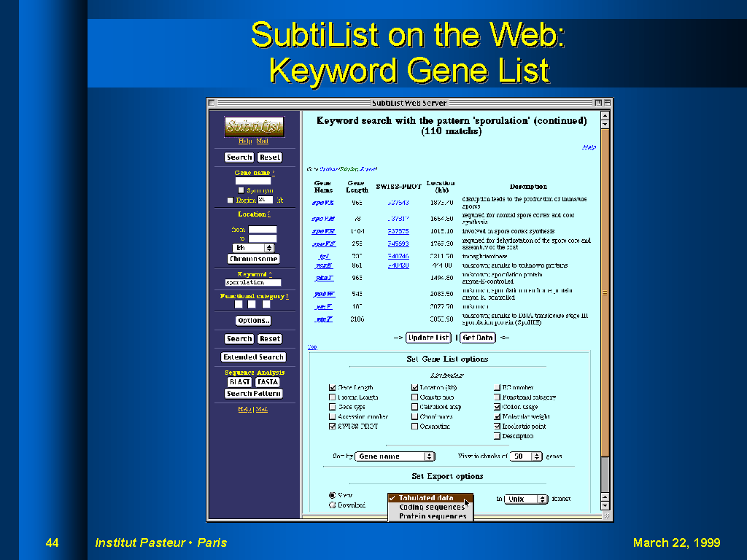The height and width of the screenshot is (560, 747).
Task: Select the Download radio button
Action: 333,505
